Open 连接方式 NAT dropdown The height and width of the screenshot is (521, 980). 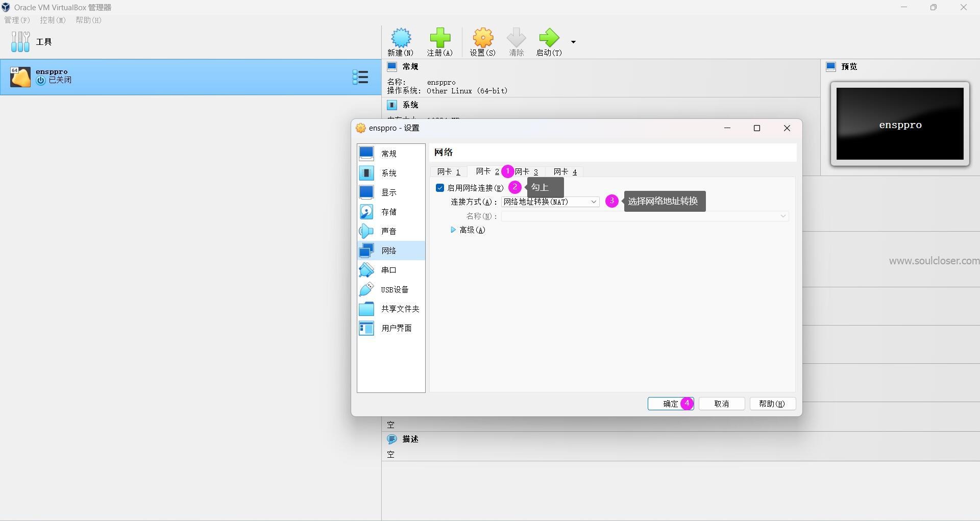(550, 202)
